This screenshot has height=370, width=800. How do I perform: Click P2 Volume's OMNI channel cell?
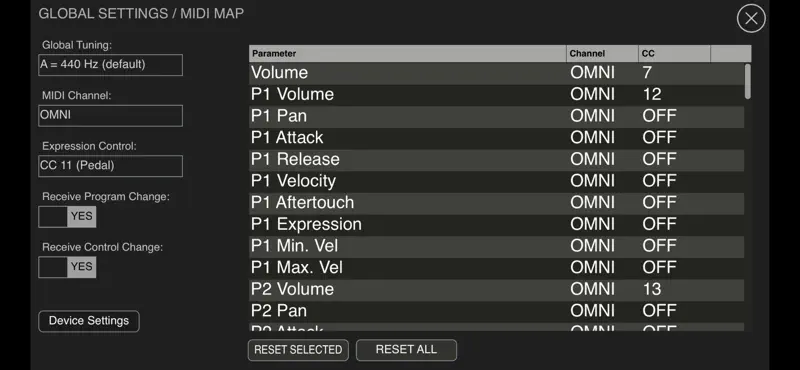coord(592,289)
